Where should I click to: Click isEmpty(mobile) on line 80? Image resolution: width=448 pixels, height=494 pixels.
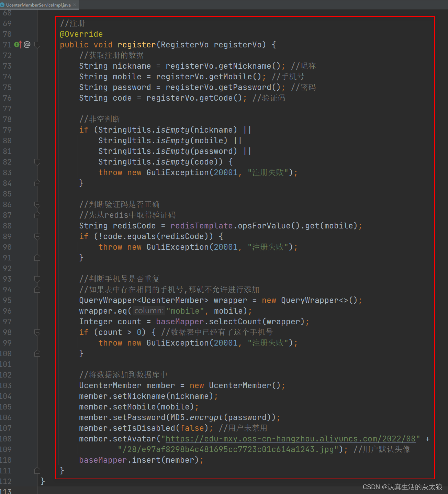[192, 141]
